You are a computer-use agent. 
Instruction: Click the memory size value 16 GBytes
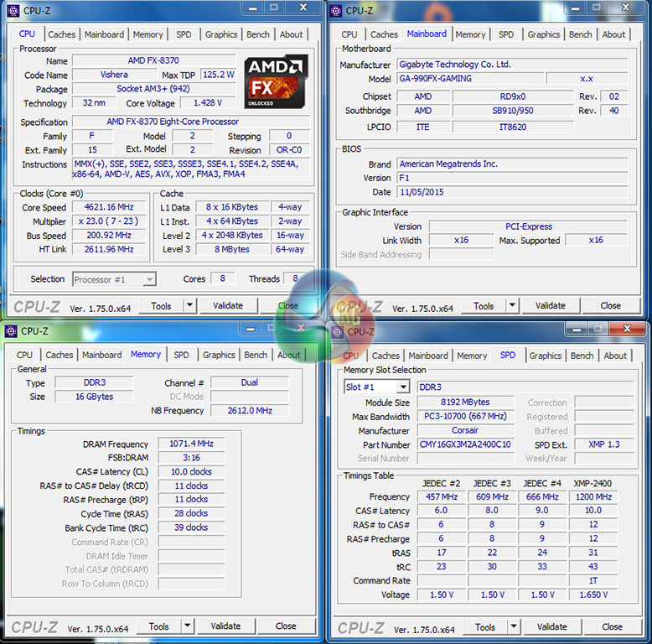click(x=95, y=397)
